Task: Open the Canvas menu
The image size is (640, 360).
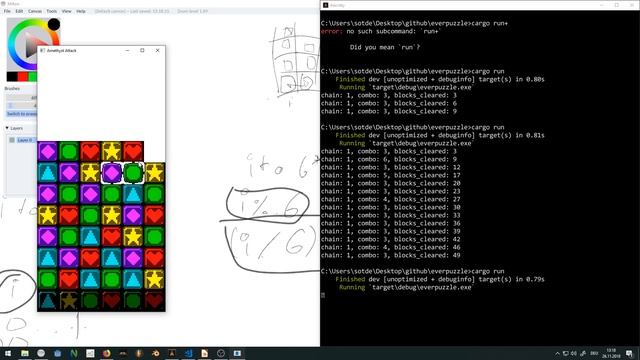Action: point(35,11)
